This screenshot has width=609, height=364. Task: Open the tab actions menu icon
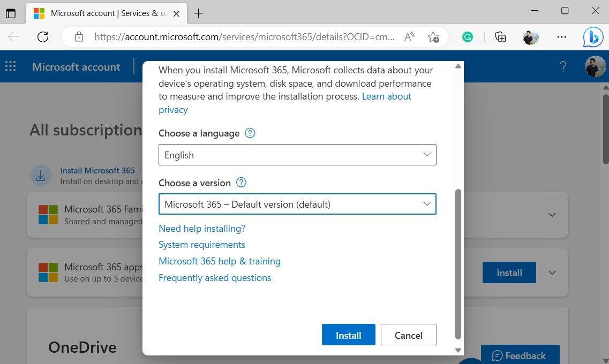tap(11, 13)
